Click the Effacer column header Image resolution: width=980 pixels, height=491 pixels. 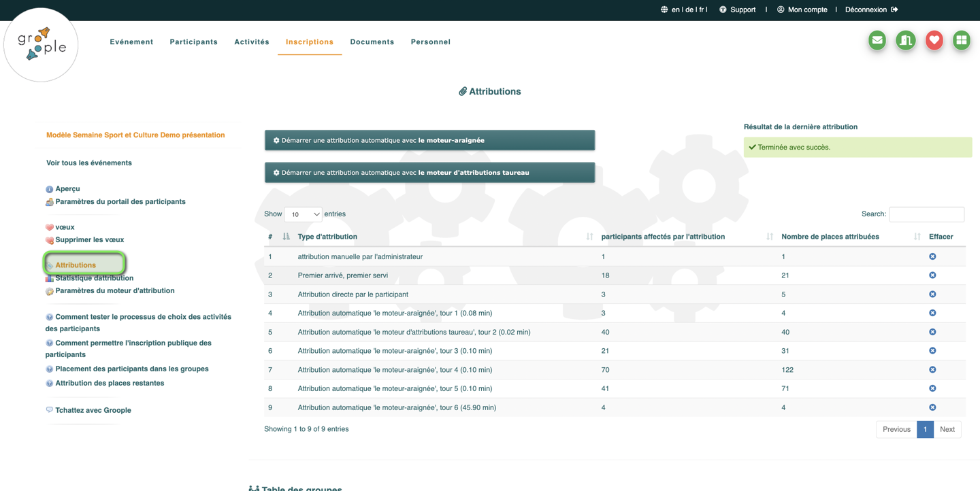click(x=941, y=237)
